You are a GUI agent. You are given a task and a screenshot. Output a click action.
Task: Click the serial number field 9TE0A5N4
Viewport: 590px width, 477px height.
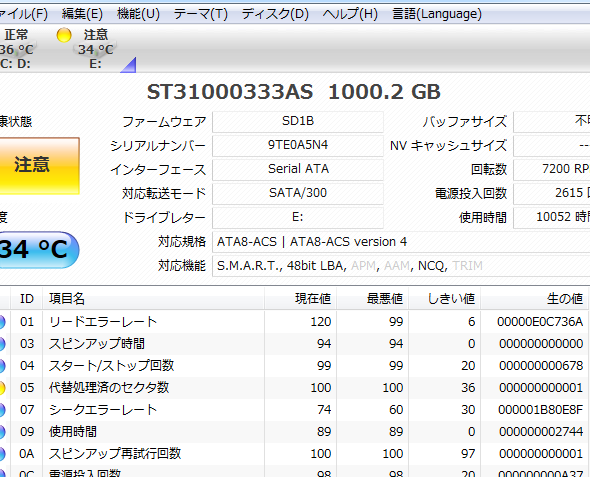298,145
